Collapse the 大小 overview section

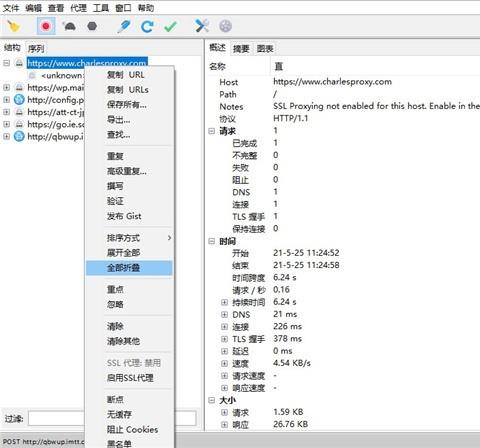click(211, 400)
